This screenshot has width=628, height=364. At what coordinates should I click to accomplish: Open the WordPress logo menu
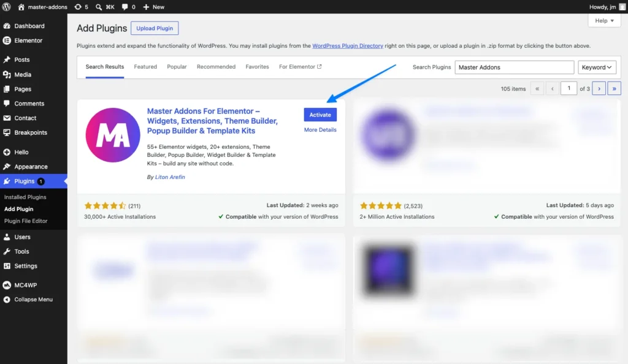pyautogui.click(x=6, y=7)
